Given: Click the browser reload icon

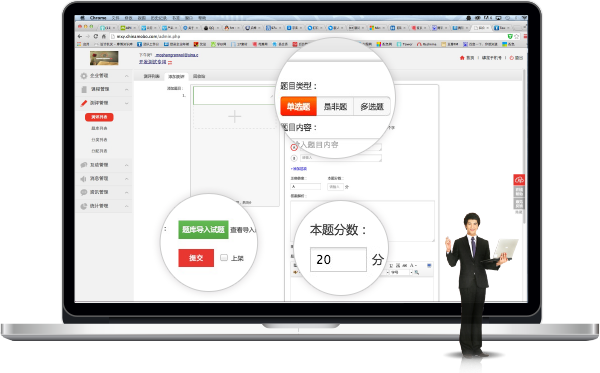Looking at the screenshot, I should click(96, 36).
